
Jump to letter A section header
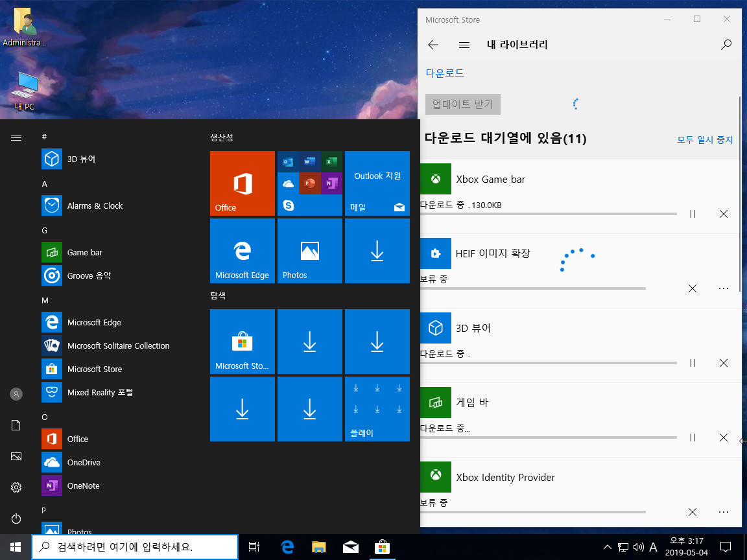(45, 184)
